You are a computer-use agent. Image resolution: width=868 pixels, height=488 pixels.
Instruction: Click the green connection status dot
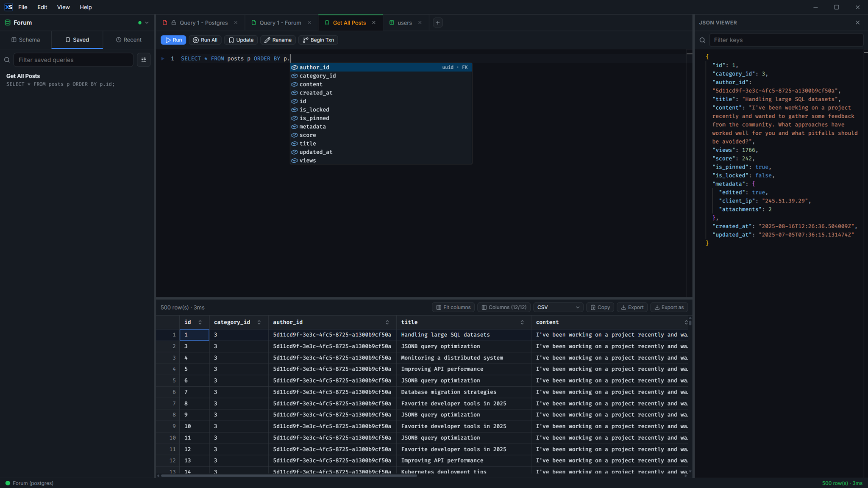pyautogui.click(x=140, y=23)
